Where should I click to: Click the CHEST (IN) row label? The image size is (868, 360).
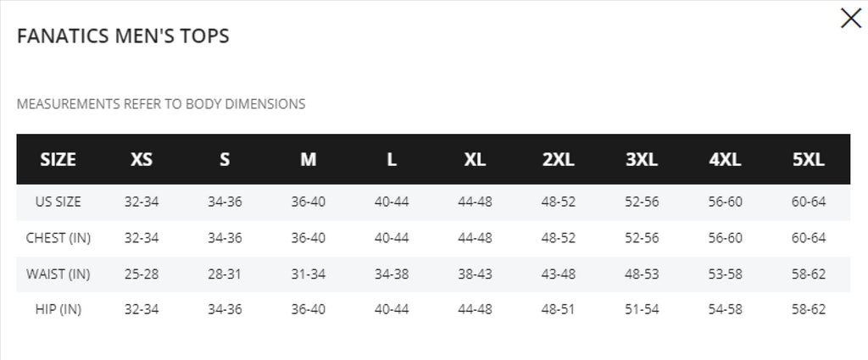point(58,238)
